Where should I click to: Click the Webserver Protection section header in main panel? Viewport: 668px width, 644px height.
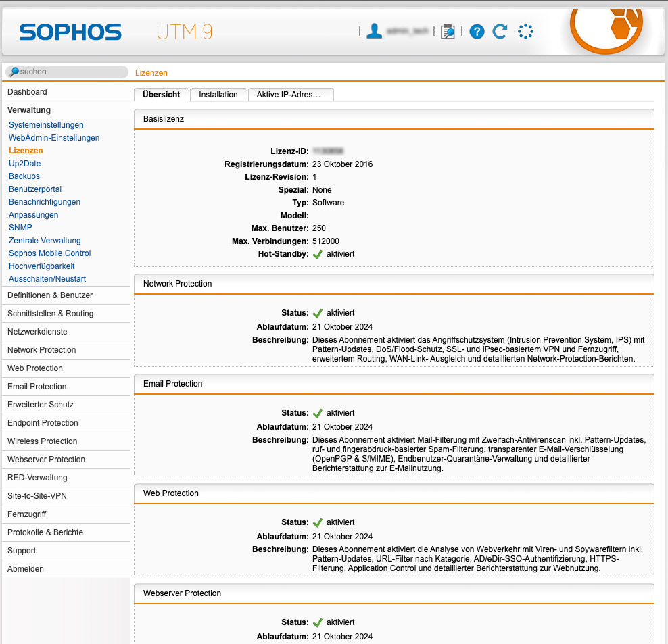[394, 594]
